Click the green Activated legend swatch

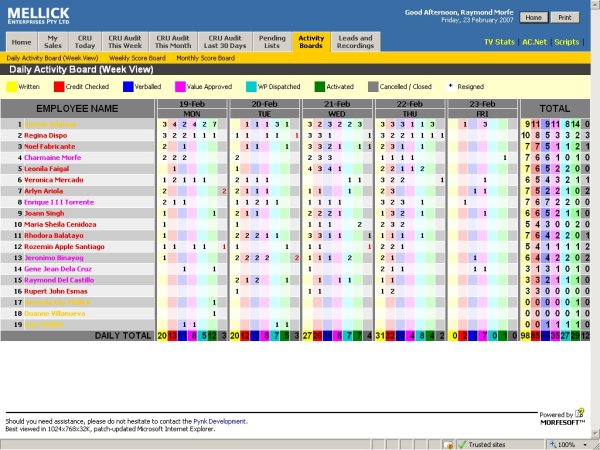pos(320,87)
